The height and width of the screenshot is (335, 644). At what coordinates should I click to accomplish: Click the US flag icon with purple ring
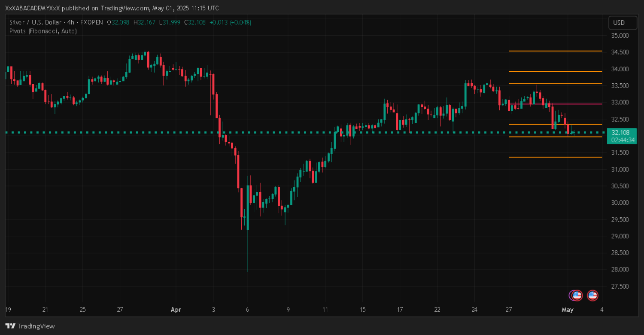point(577,295)
